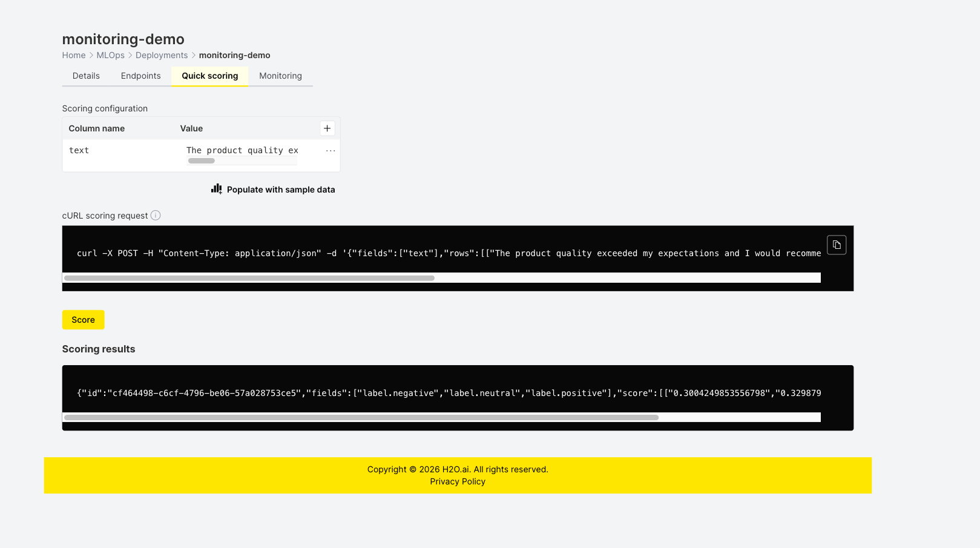Select the Quick scoring tab

pos(209,76)
